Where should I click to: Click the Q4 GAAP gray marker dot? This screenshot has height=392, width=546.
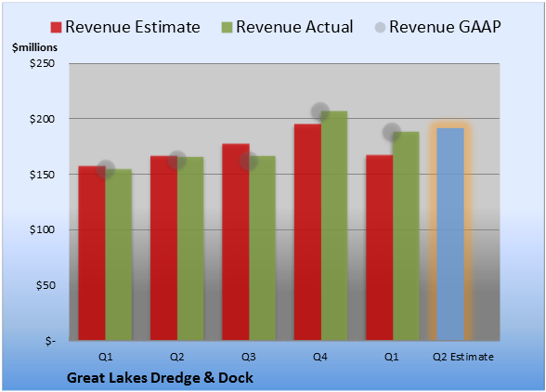coord(320,111)
